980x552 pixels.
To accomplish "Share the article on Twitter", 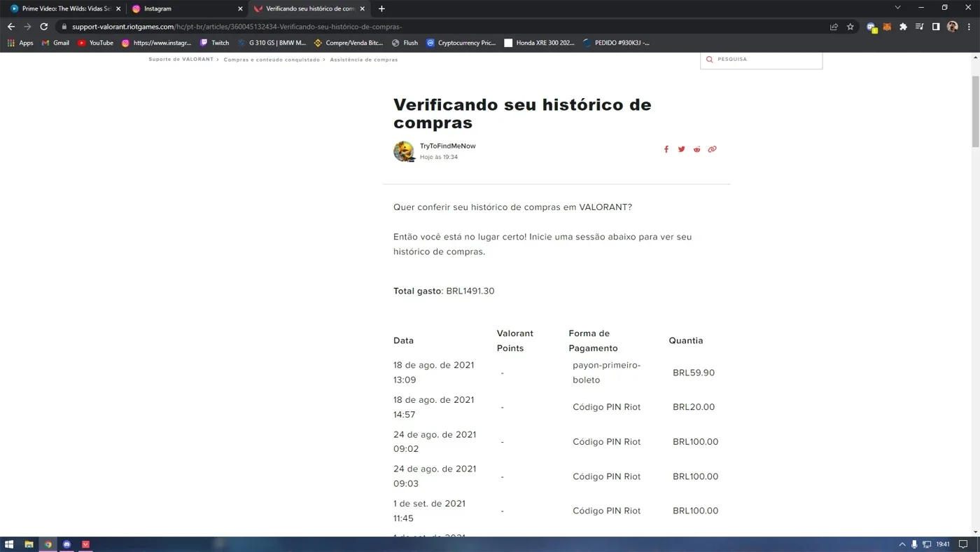I will 681,149.
